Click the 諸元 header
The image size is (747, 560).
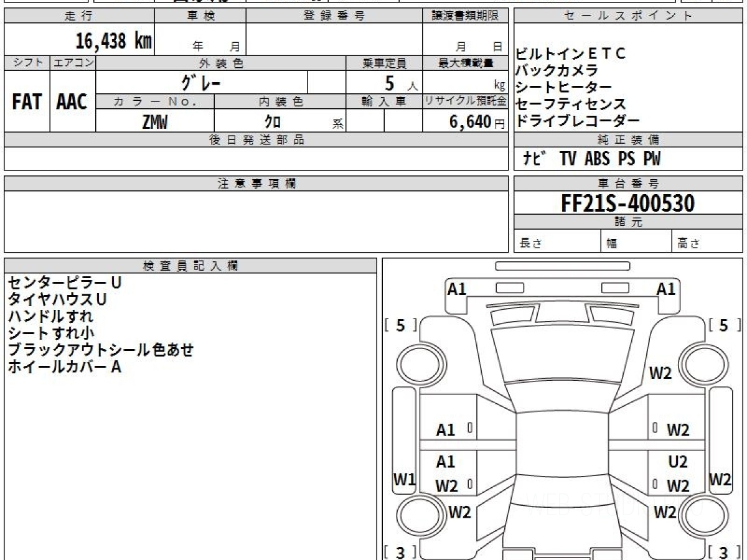pyautogui.click(x=628, y=222)
